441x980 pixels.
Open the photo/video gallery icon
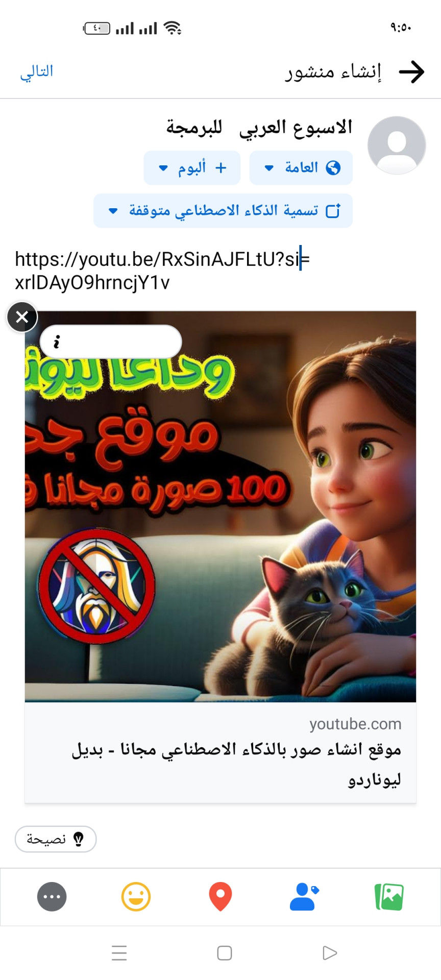click(x=389, y=897)
